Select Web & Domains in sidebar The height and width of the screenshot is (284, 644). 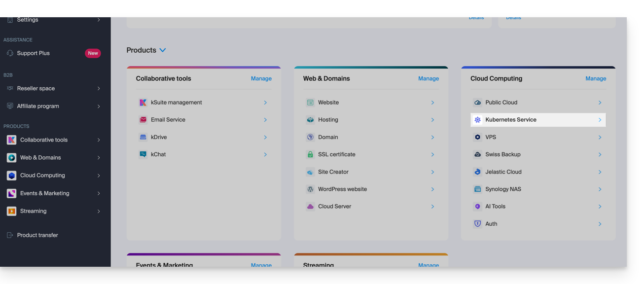[40, 158]
